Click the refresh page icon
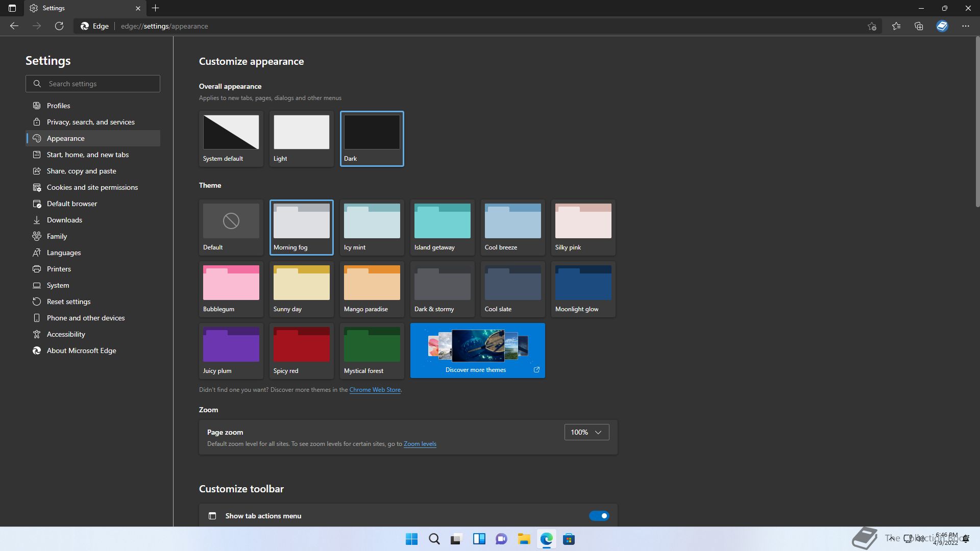 (x=59, y=26)
